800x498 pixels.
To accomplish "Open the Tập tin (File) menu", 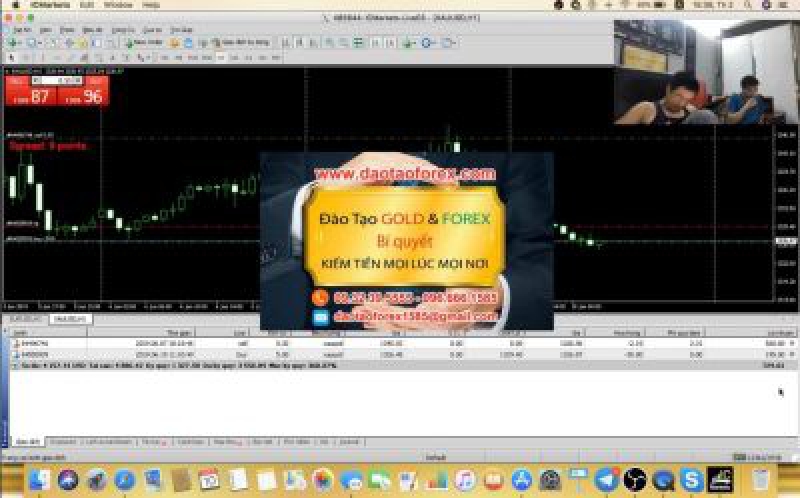I will coord(22,30).
